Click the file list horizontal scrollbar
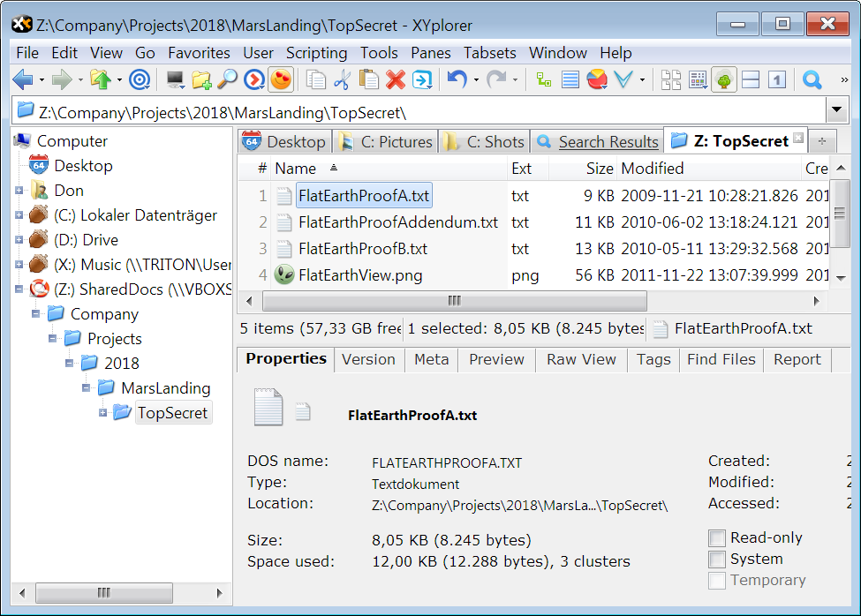The height and width of the screenshot is (616, 861). [x=454, y=301]
